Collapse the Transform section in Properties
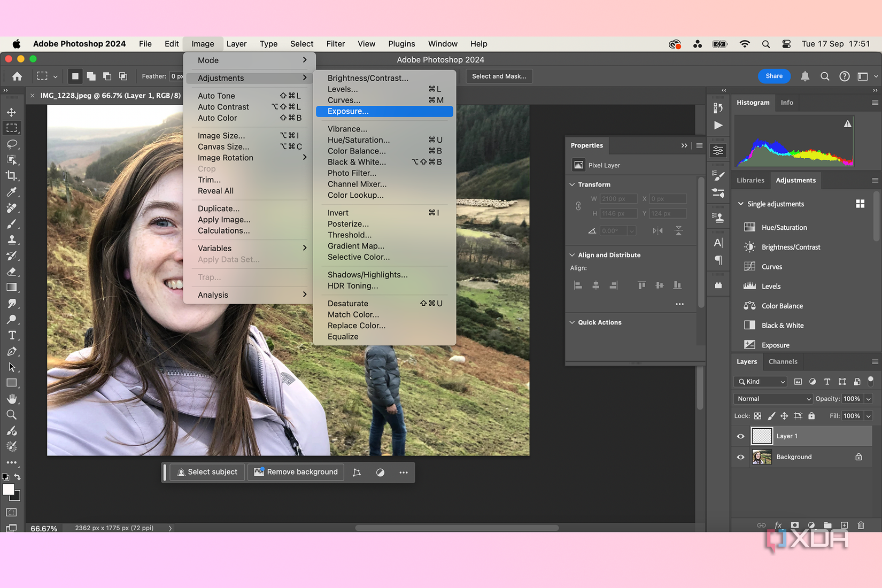 [572, 184]
